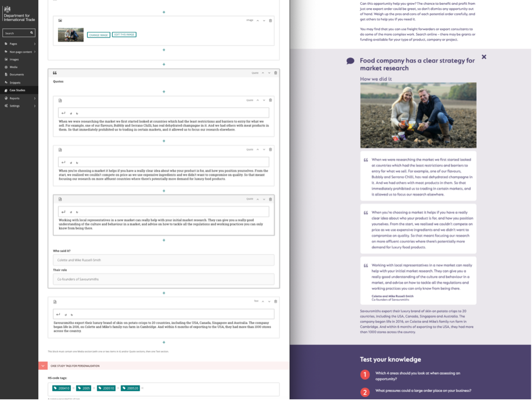This screenshot has height=401, width=532.
Task: Click the Who said it text field
Action: point(164,260)
